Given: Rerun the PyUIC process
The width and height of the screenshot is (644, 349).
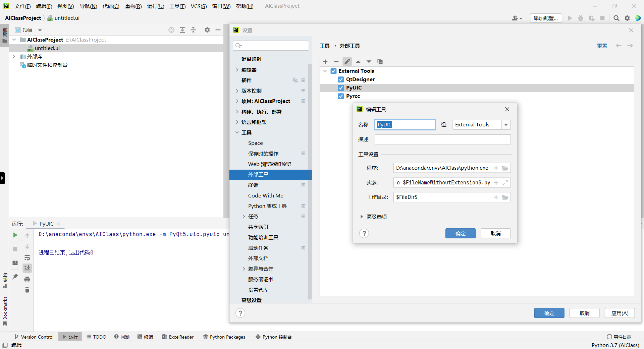Looking at the screenshot, I should coord(15,235).
